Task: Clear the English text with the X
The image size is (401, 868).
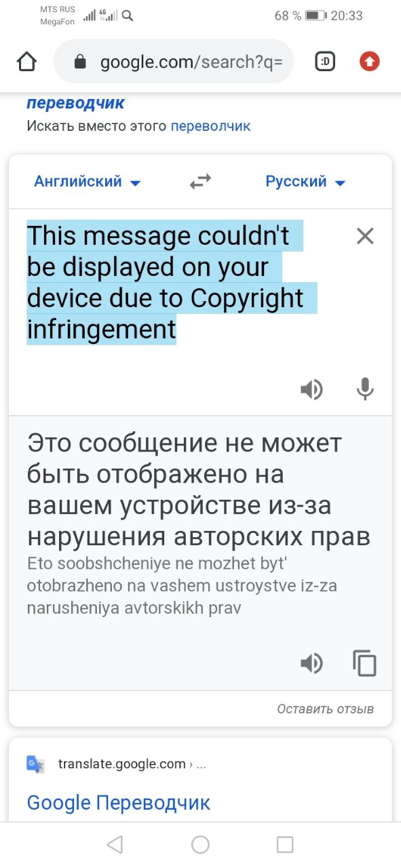Action: tap(365, 236)
